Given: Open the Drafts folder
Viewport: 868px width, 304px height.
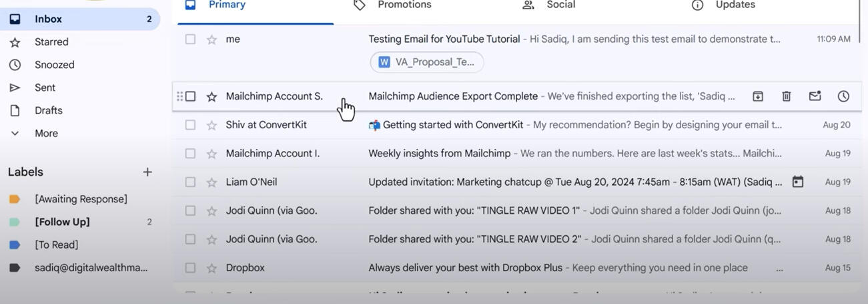Looking at the screenshot, I should pyautogui.click(x=48, y=110).
